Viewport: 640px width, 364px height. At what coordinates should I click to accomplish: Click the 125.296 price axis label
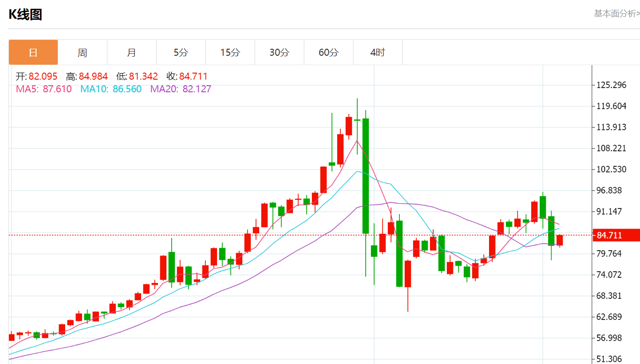tap(611, 85)
